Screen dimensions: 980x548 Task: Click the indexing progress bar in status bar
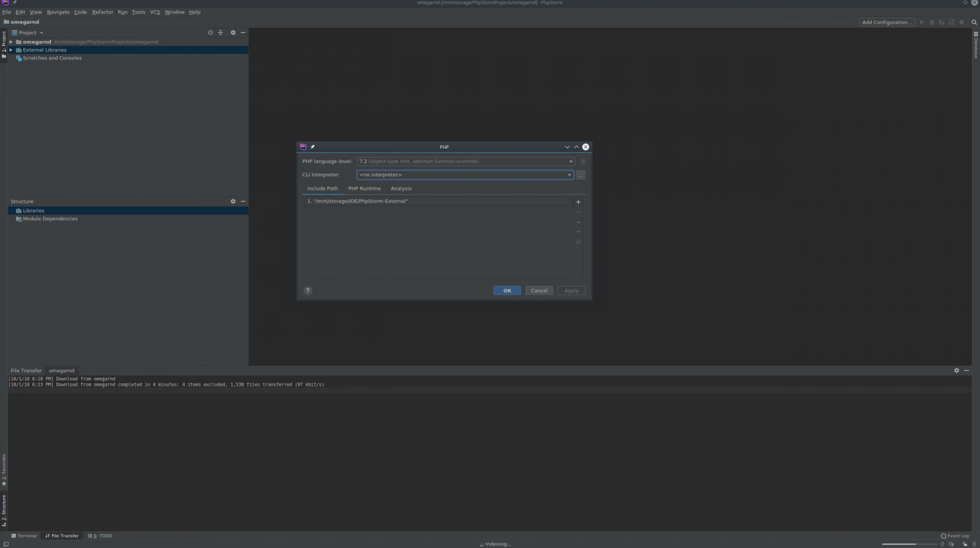click(910, 544)
